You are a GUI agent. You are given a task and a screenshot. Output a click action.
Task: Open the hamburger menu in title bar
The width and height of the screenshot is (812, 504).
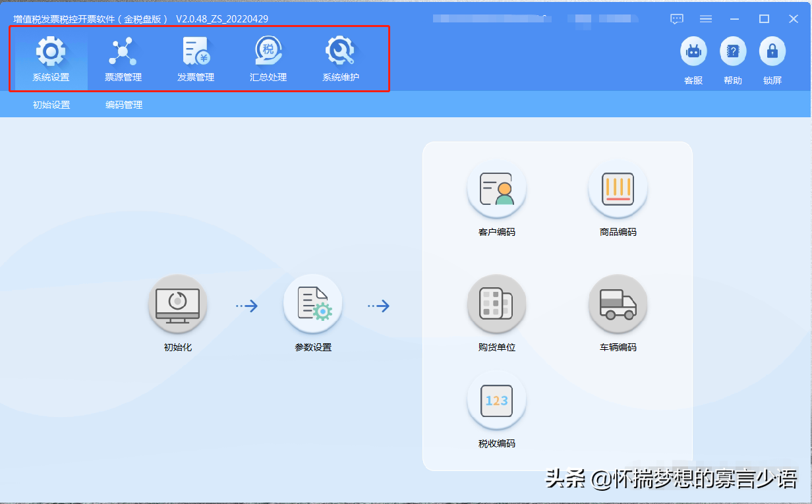point(706,19)
